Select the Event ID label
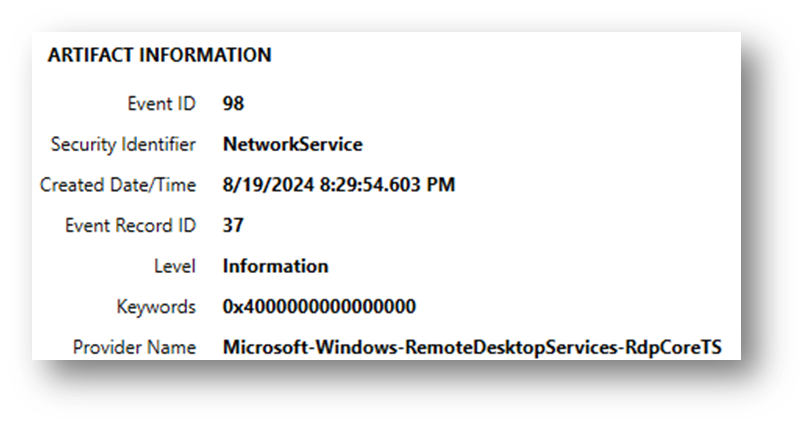 [x=161, y=104]
